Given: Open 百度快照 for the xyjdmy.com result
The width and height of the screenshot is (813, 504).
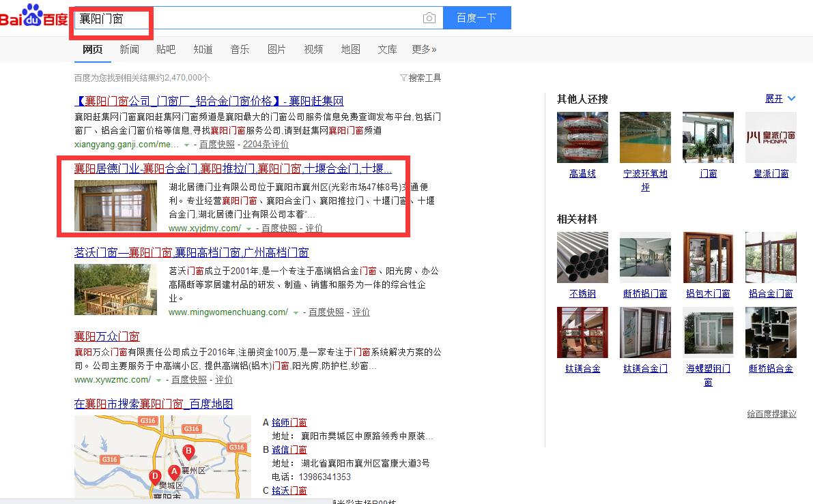Looking at the screenshot, I should pyautogui.click(x=279, y=228).
